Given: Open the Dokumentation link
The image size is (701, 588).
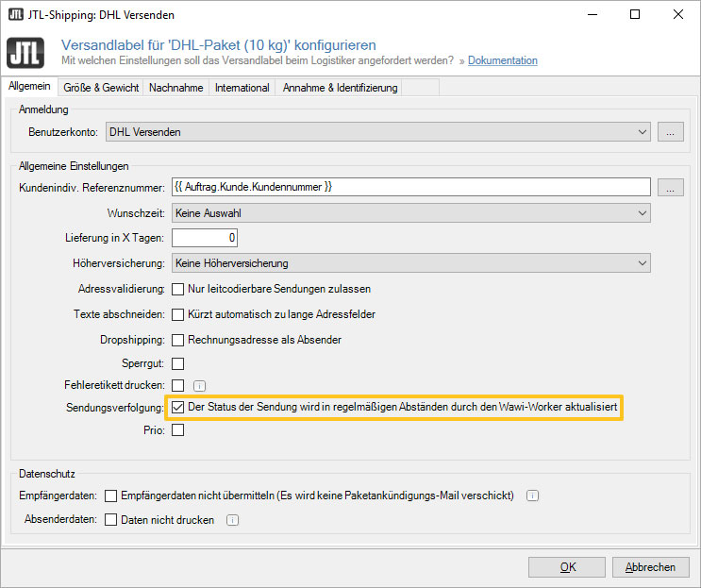Looking at the screenshot, I should click(x=502, y=61).
